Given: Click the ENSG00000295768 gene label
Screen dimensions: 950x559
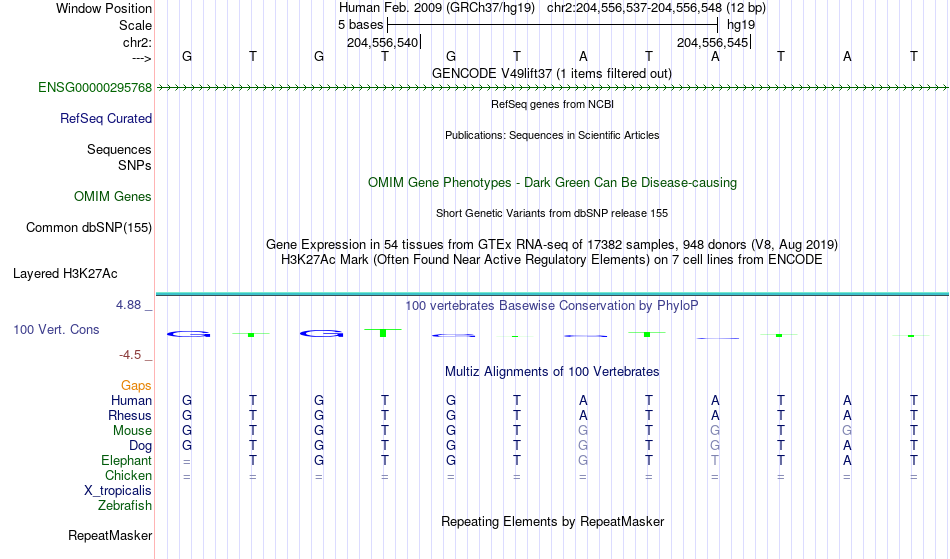Looking at the screenshot, I should 95,88.
